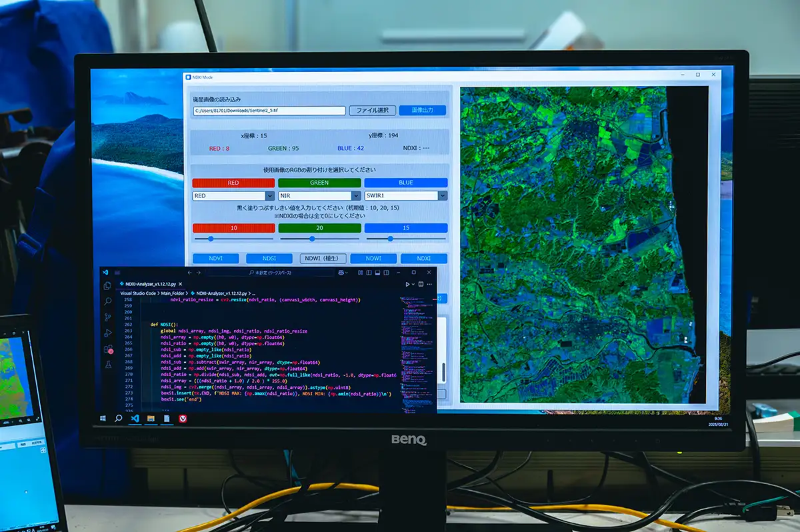Open the Testing flask icon

click(107, 365)
